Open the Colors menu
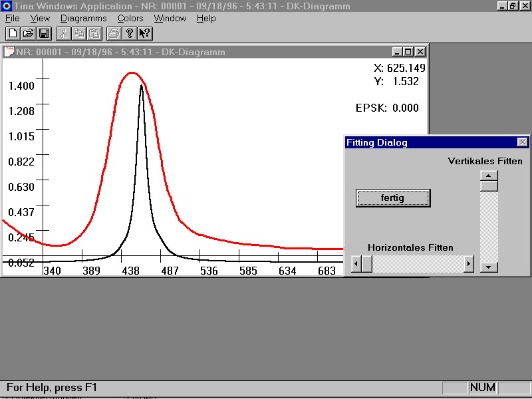Viewport: 532px width, 399px height. click(x=130, y=18)
